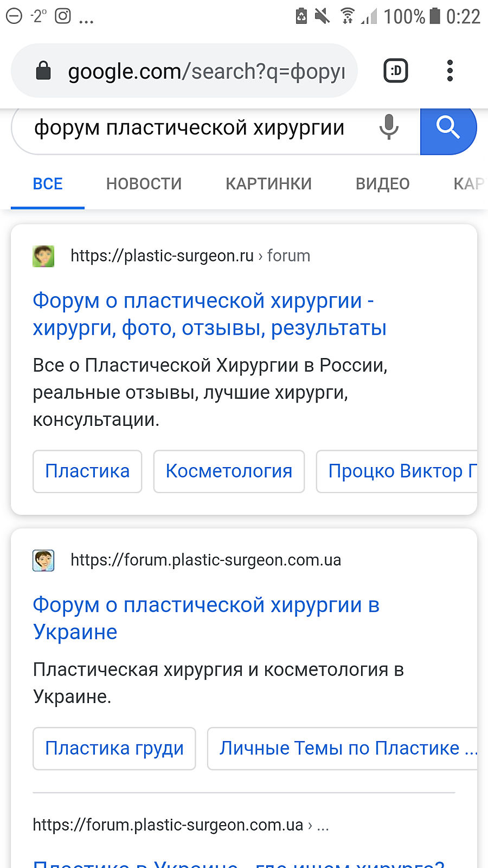Switch to the НОВОСТИ tab
The image size is (488, 868).
coord(144,184)
